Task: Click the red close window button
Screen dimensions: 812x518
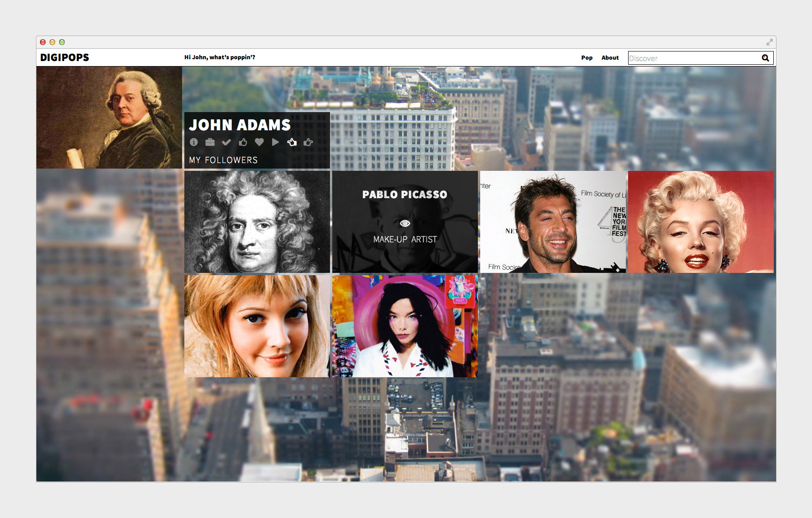Action: coord(43,42)
